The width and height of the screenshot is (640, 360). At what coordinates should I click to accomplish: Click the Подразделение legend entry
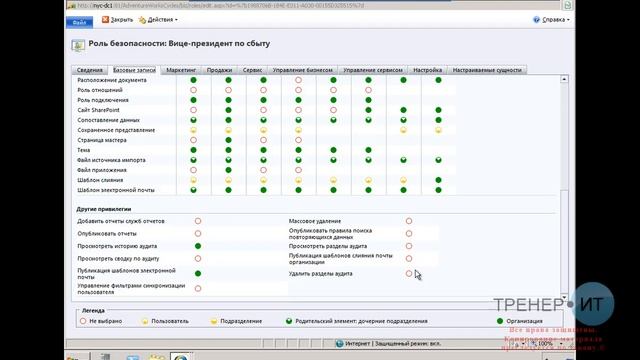(x=236, y=321)
